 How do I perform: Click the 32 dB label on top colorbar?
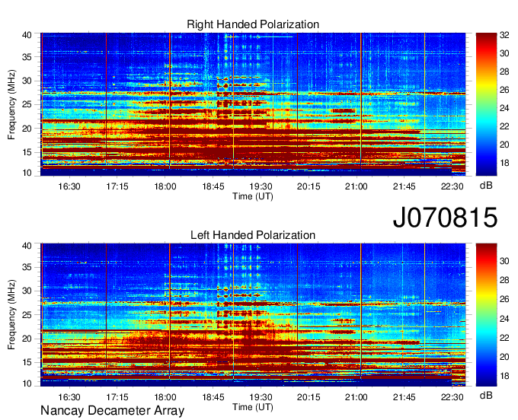tap(504, 35)
